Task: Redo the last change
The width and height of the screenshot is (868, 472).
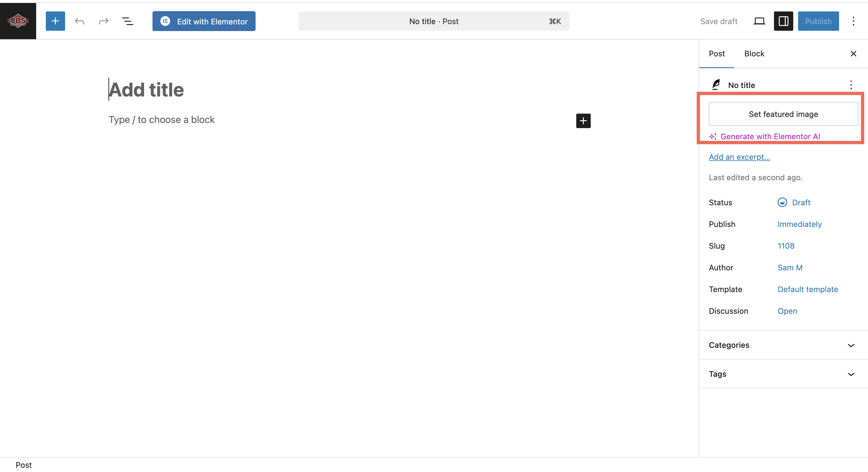Action: pos(103,21)
